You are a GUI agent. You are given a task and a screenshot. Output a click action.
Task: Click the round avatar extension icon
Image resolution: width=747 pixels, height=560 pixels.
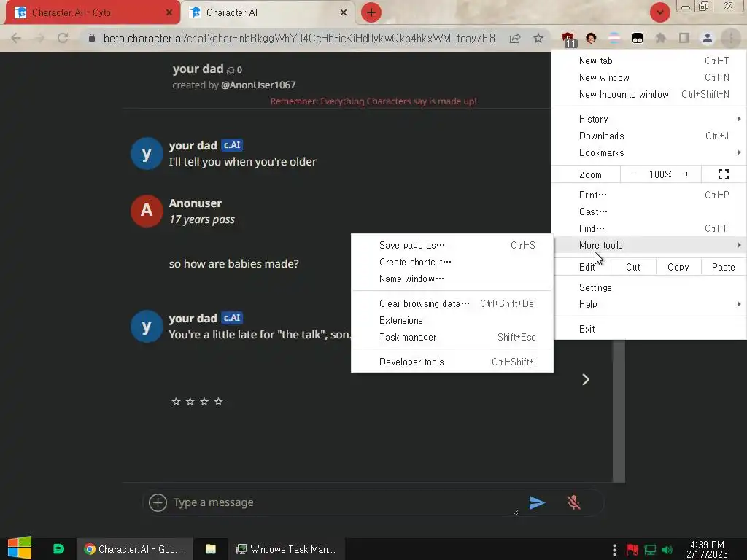591,38
